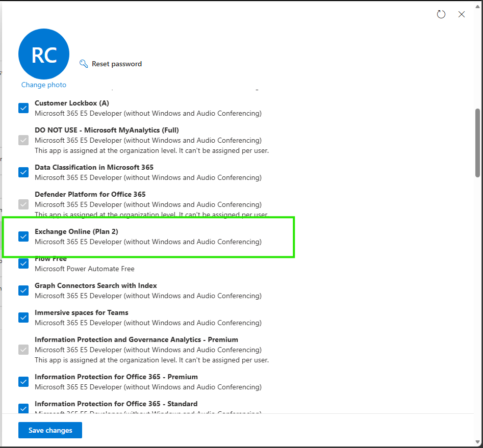Viewport: 483px width, 448px height.
Task: Uncheck the Flow Free checkbox
Action: point(23,263)
